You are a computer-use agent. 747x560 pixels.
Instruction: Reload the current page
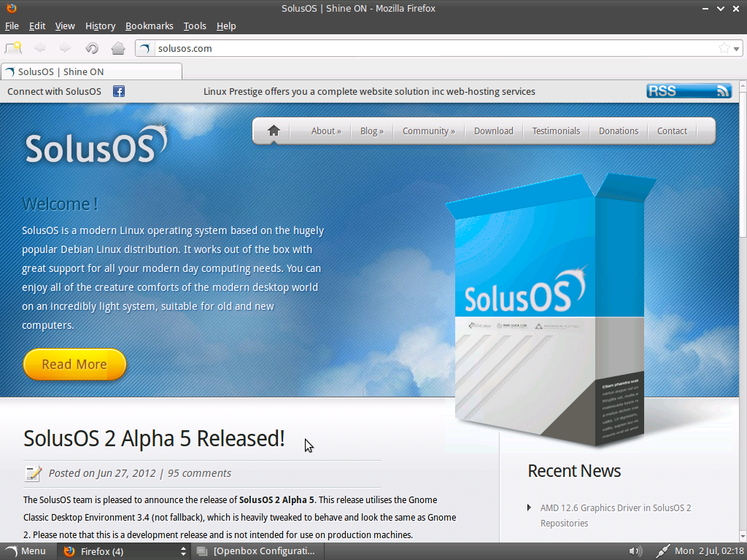[x=91, y=48]
